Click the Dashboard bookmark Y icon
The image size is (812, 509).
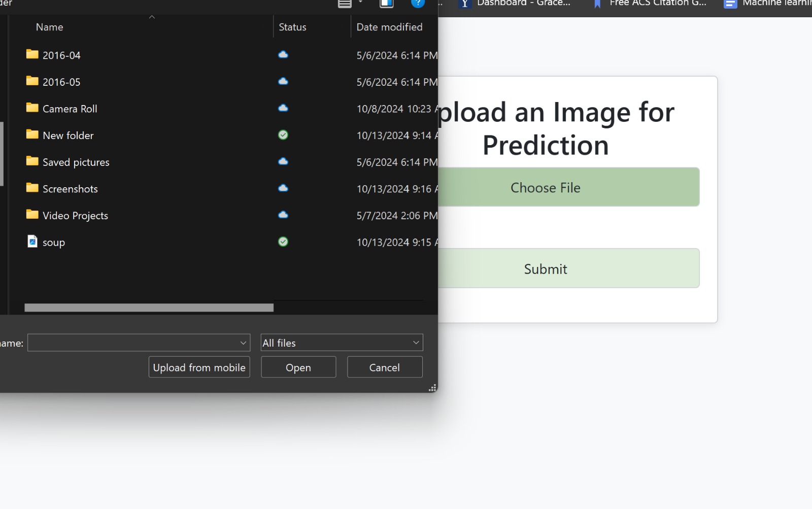[x=464, y=4]
